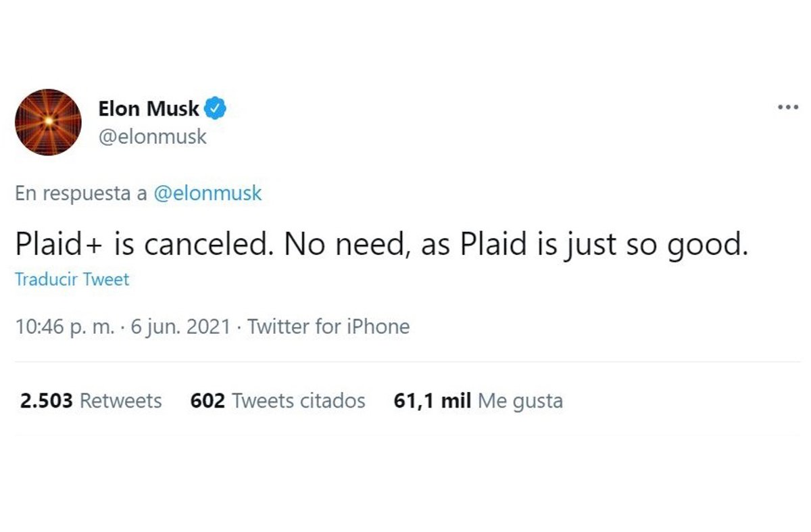Image resolution: width=811 pixels, height=532 pixels.
Task: Open the blue @elonmusk reply mention
Action: pos(207,194)
